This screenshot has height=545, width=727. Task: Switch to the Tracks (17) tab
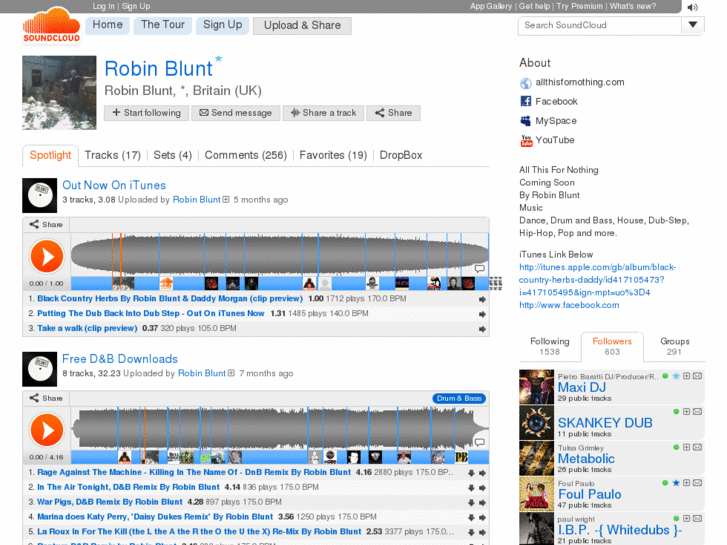pos(113,155)
